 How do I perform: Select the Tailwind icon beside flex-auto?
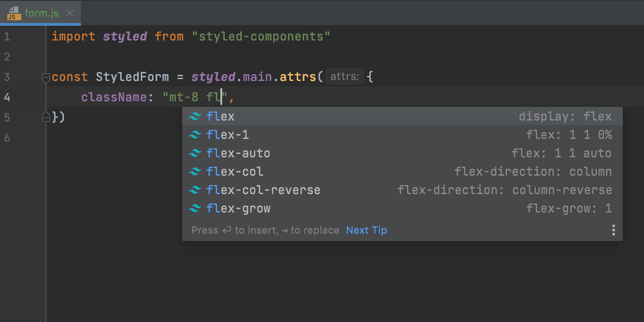195,153
